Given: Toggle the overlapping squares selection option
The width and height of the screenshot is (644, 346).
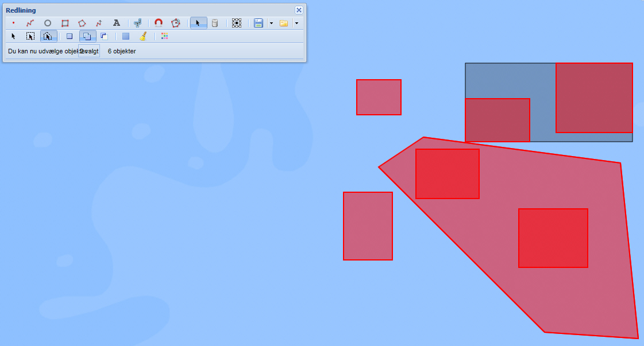Looking at the screenshot, I should [x=87, y=36].
